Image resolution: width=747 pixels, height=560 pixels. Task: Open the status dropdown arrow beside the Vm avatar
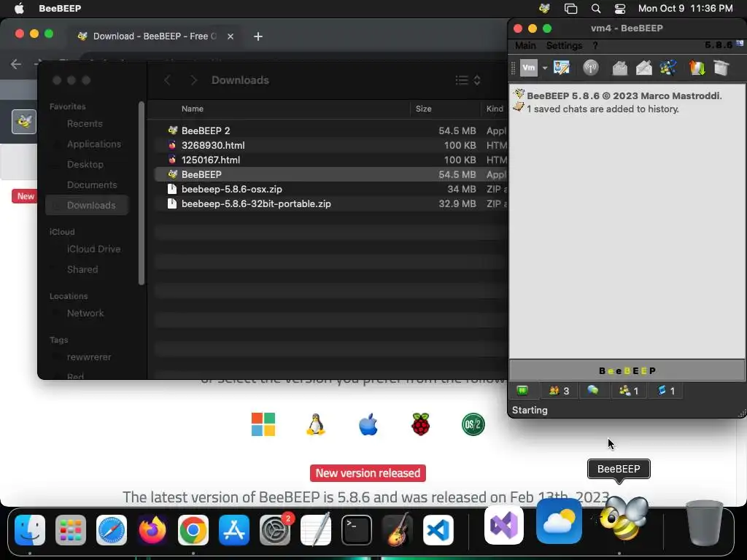(x=544, y=68)
